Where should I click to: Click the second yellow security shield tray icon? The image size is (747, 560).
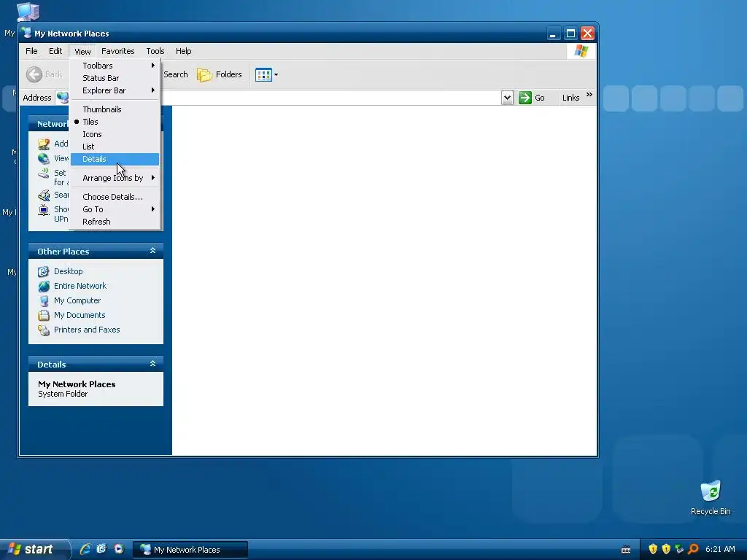[x=666, y=549]
